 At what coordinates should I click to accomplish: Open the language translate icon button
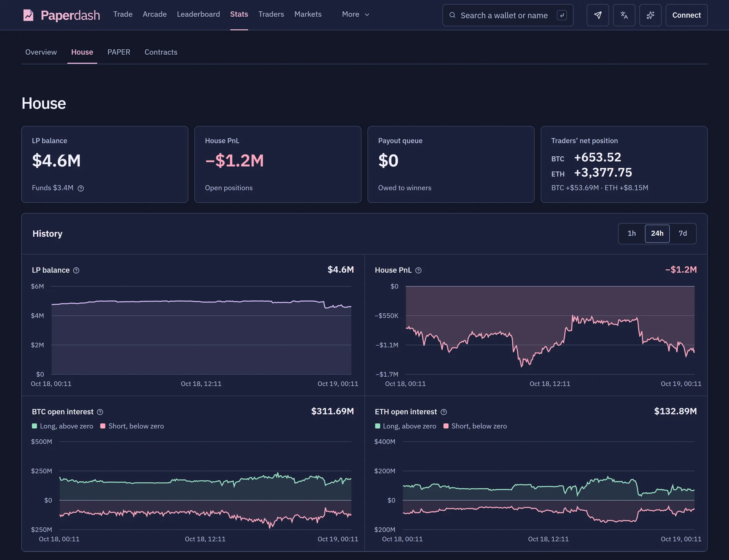click(624, 15)
